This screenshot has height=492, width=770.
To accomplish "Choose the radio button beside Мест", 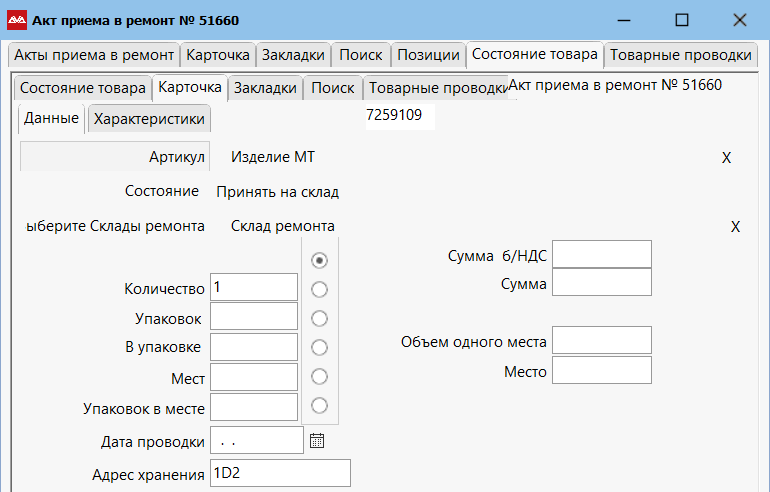I will [x=320, y=376].
